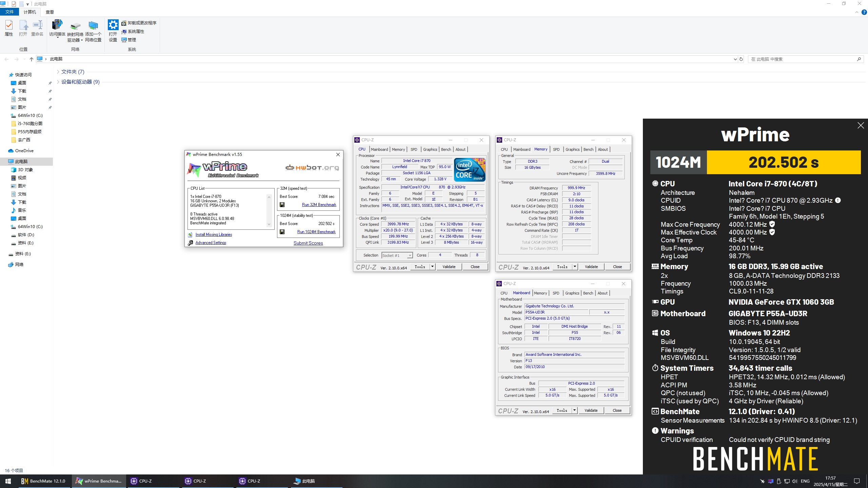This screenshot has width=868, height=488.
Task: Open Tools dropdown arrow in CPU-Z CPU window
Action: [432, 267]
